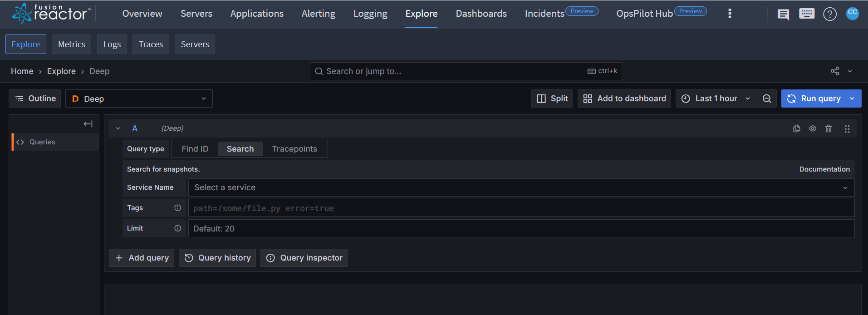
Task: Duplicate query A with copy icon
Action: click(796, 128)
